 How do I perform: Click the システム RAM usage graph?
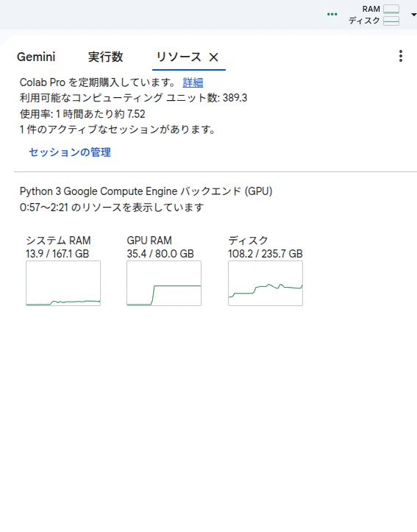point(63,283)
